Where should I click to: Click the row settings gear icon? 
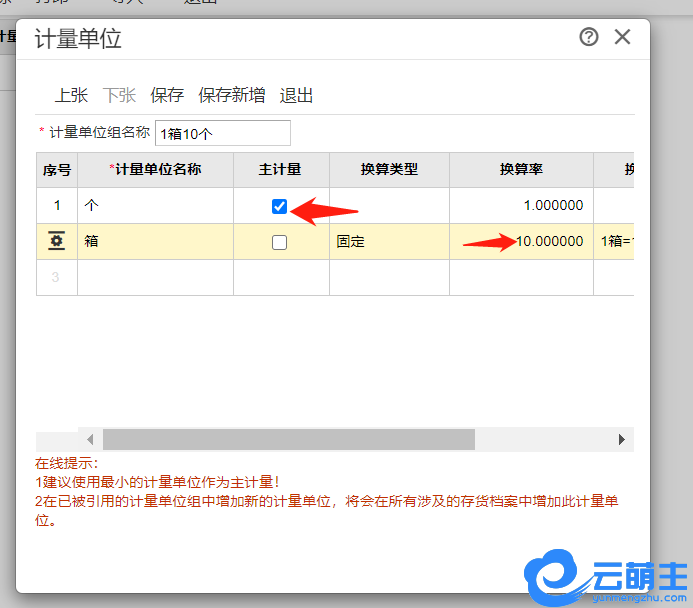pos(56,241)
